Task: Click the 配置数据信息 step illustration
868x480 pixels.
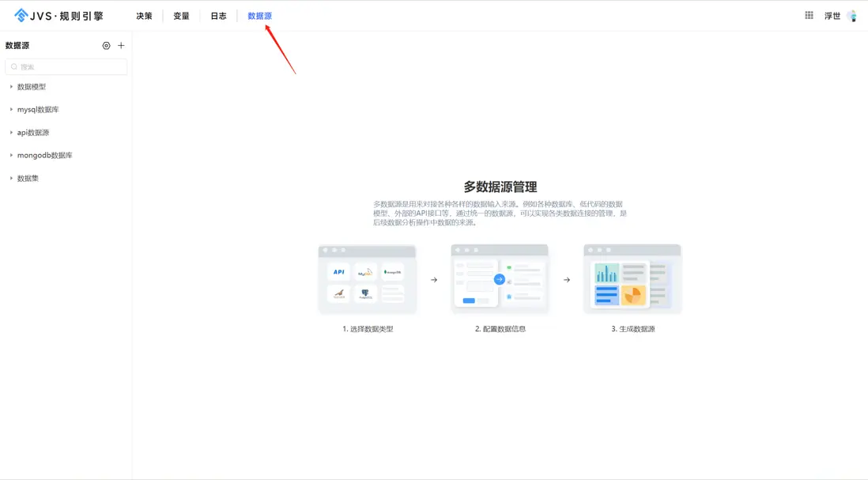Action: point(499,278)
